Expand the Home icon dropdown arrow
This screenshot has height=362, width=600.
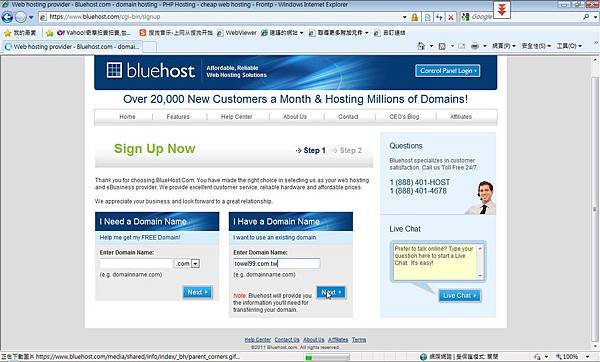click(431, 46)
